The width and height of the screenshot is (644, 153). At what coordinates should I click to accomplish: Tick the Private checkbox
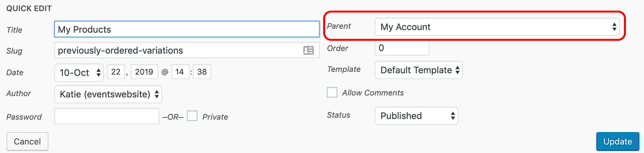(x=192, y=116)
